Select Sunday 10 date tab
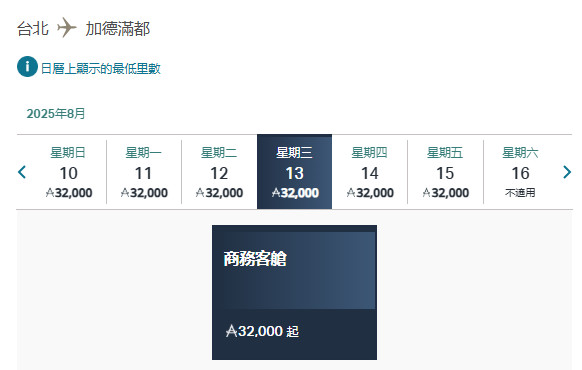This screenshot has width=582, height=370. [x=69, y=172]
